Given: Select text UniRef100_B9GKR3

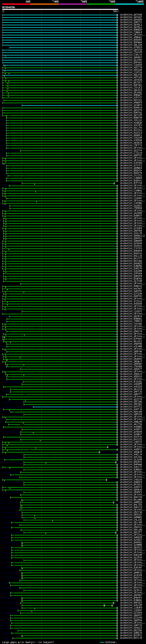Looking at the screenshot, I should (131, 40).
